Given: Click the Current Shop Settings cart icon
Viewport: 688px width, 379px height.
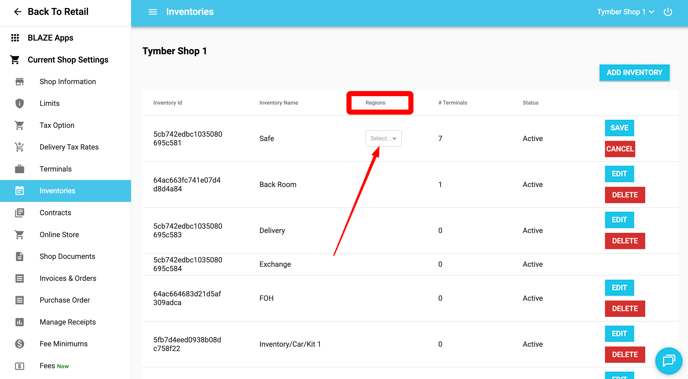Looking at the screenshot, I should 15,60.
